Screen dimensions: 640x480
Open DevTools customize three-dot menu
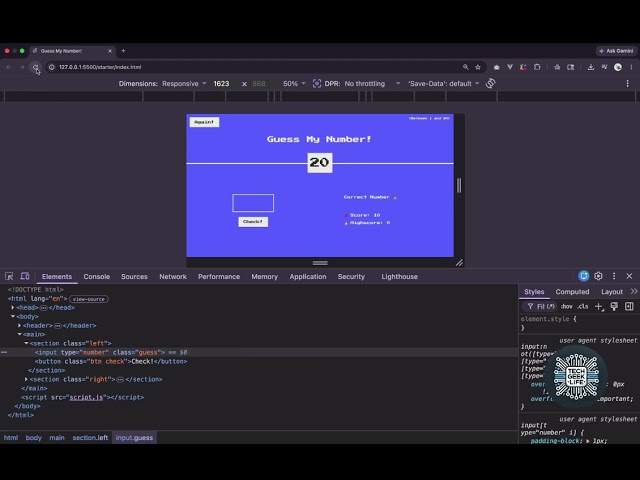pos(614,276)
